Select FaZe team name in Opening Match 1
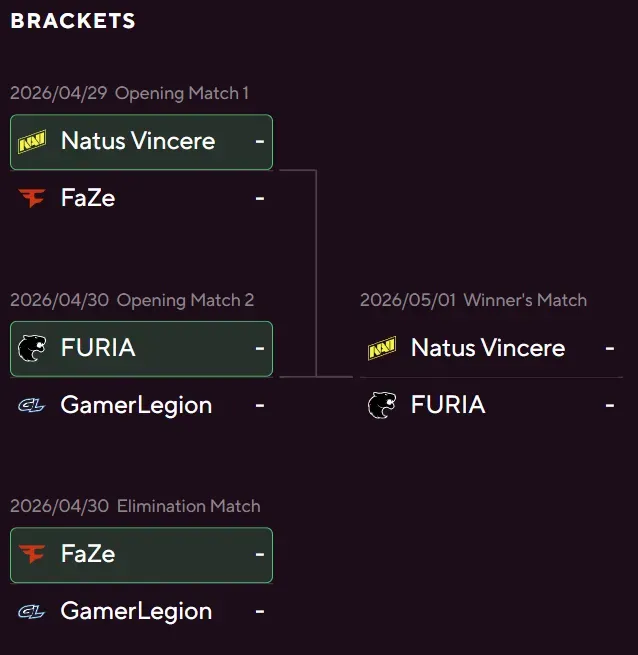The image size is (638, 655). [x=88, y=198]
